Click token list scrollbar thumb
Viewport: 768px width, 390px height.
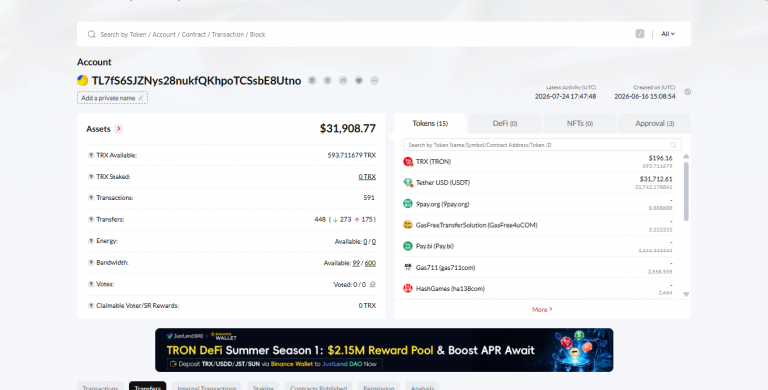[686, 191]
